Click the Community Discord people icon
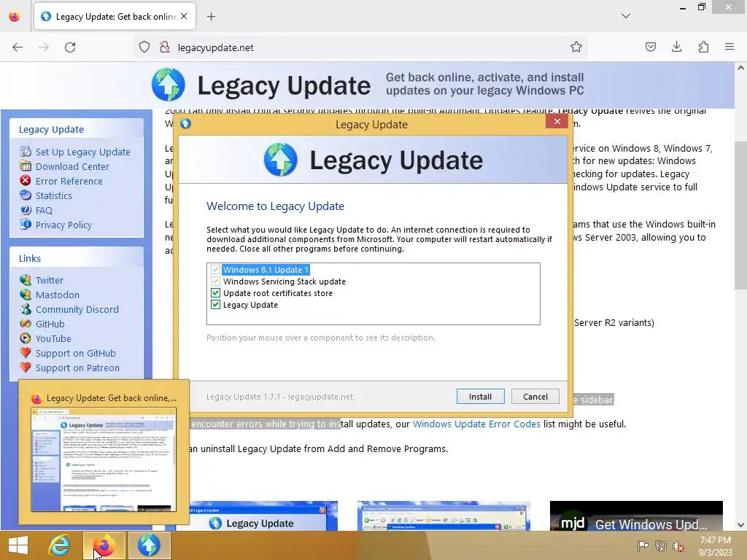Viewport: 747px width, 560px height. (26, 309)
